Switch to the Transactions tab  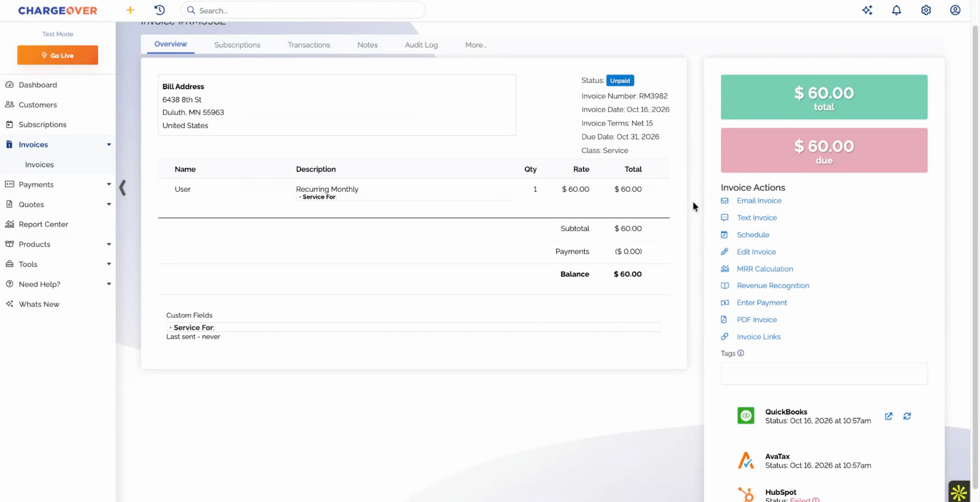coord(309,45)
